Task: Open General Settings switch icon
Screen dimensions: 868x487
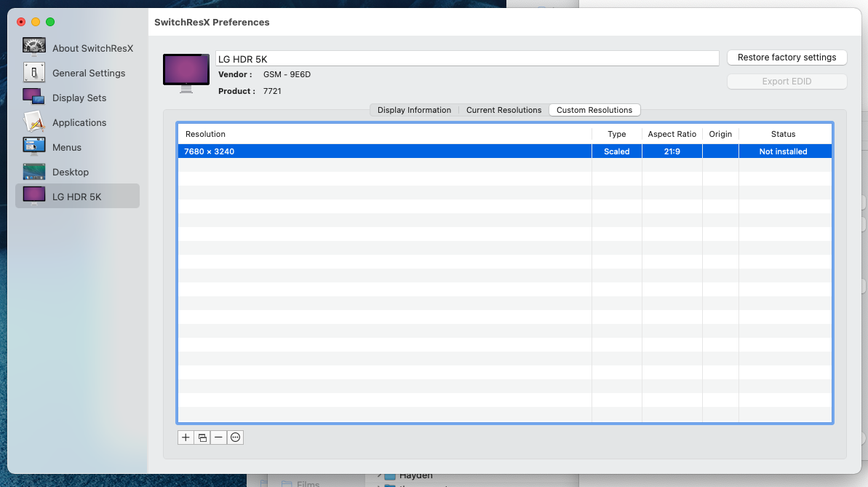Action: (x=33, y=73)
